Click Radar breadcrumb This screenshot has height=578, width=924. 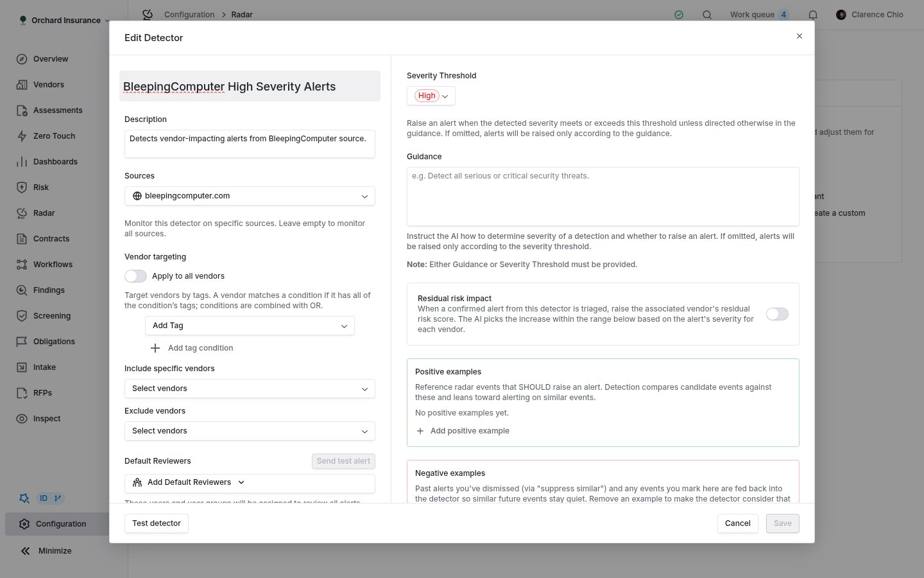tap(242, 15)
